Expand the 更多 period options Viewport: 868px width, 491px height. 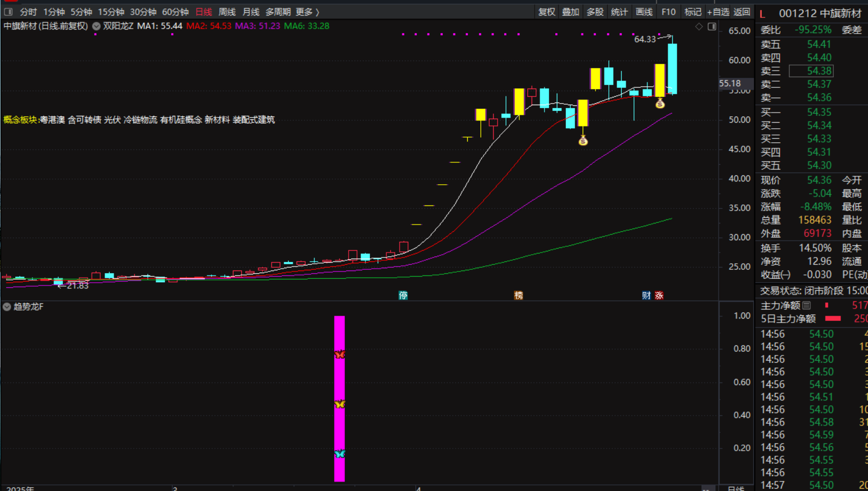(x=307, y=12)
